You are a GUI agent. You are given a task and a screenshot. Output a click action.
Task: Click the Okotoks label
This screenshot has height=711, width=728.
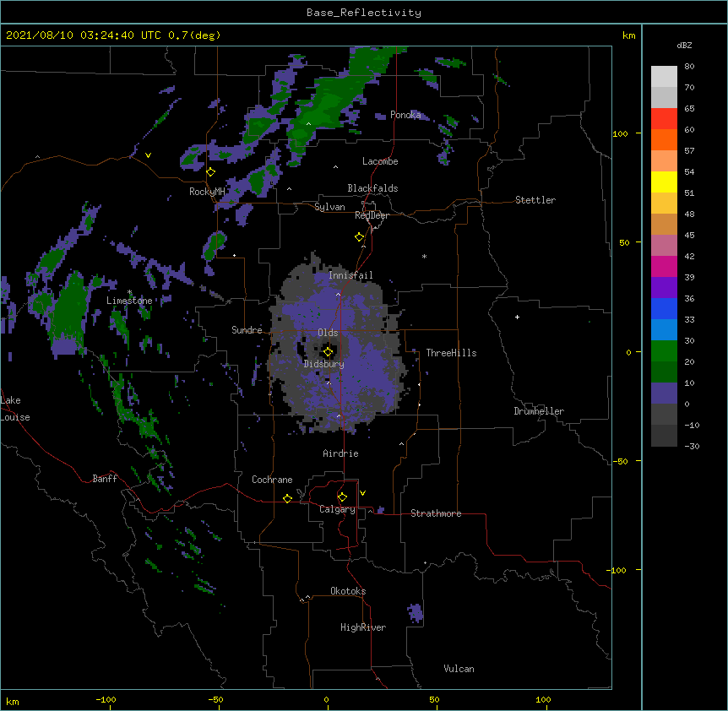pyautogui.click(x=348, y=591)
